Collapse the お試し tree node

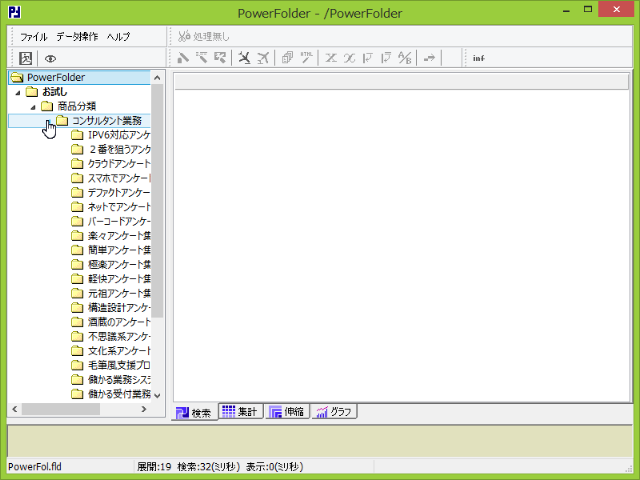click(18, 93)
